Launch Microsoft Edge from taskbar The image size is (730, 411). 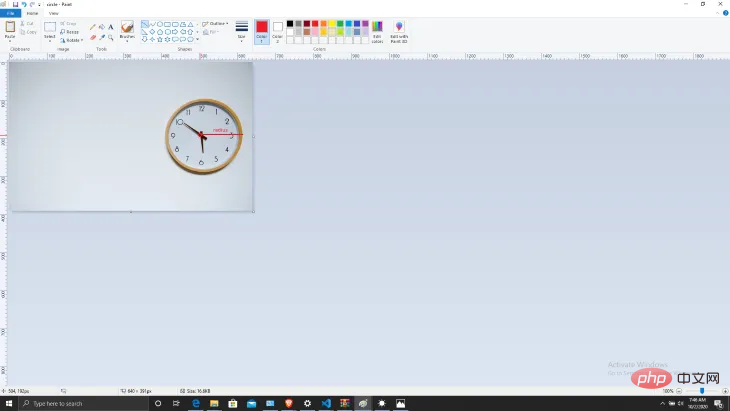(196, 403)
